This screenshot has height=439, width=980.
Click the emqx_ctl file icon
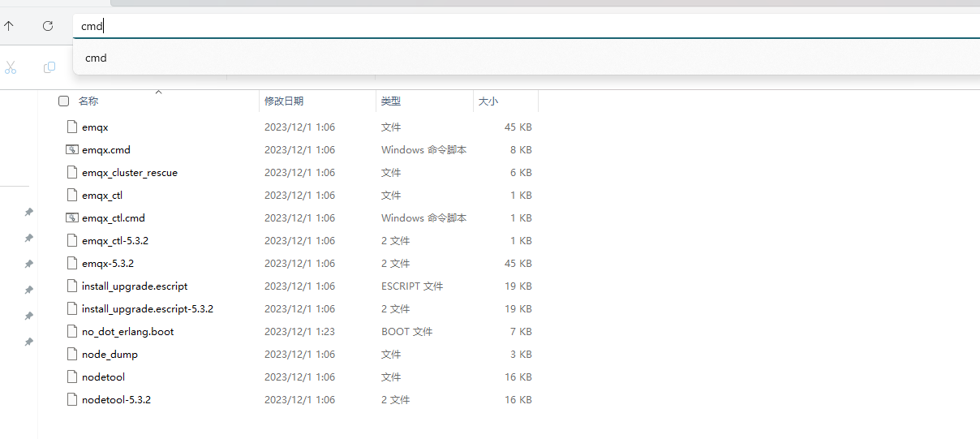tap(71, 196)
